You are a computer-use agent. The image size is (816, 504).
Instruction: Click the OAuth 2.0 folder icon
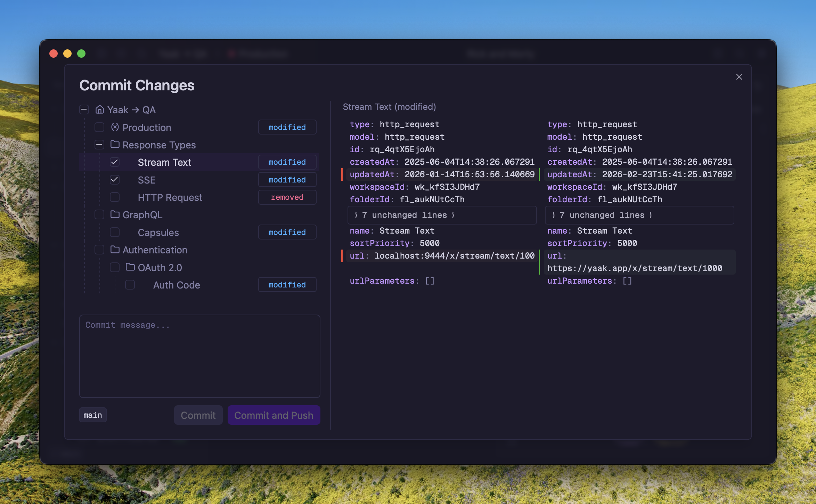click(x=130, y=267)
